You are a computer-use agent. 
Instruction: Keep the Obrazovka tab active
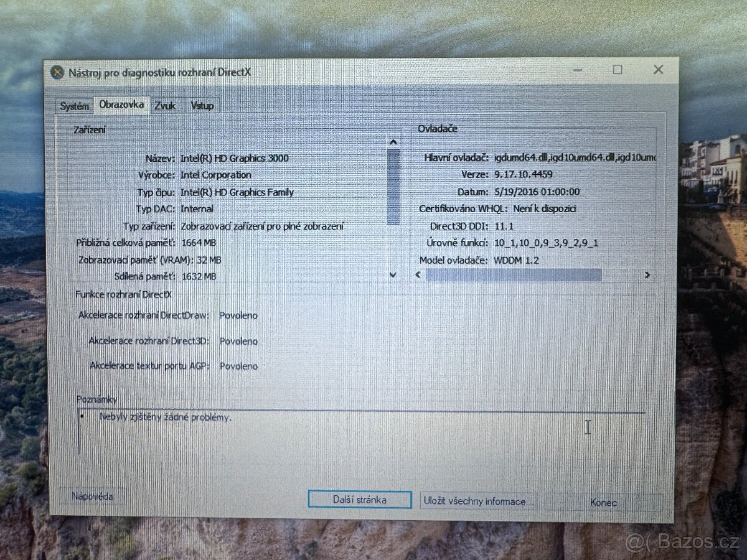pyautogui.click(x=121, y=105)
